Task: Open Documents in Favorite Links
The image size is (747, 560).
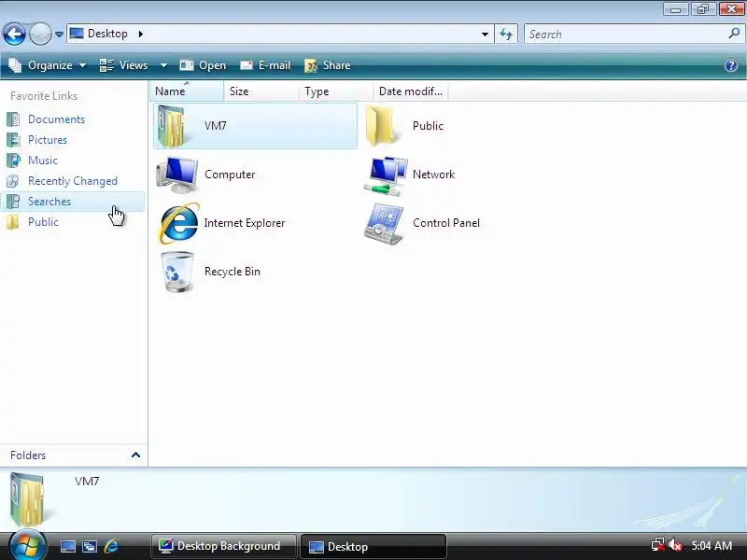Action: coord(56,119)
